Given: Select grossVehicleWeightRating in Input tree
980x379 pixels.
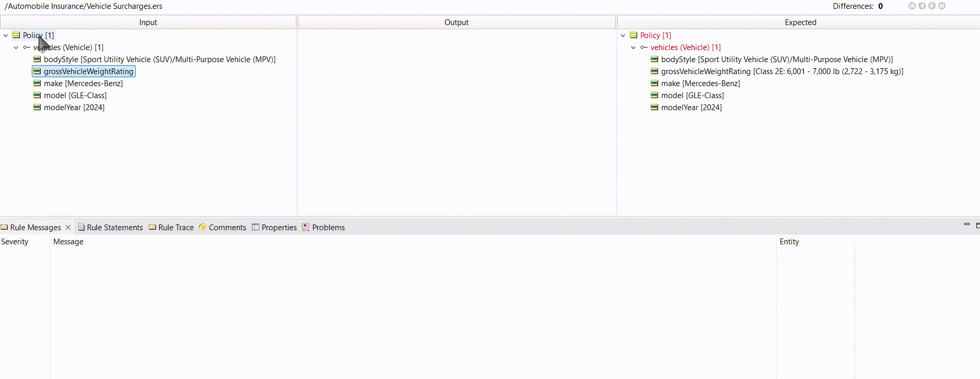Looking at the screenshot, I should click(88, 72).
